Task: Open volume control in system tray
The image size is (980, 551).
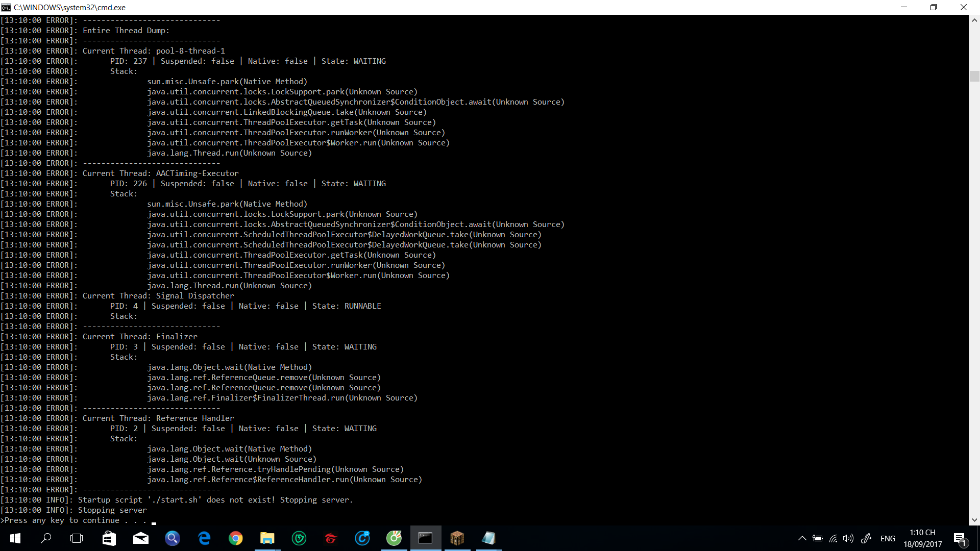Action: [848, 538]
